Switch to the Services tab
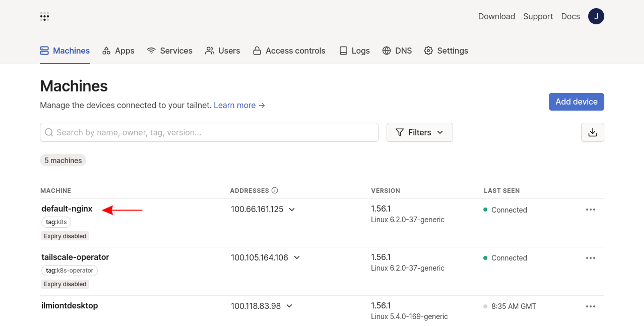 170,51
